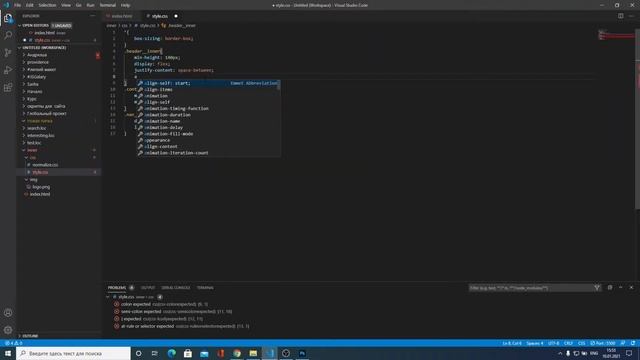This screenshot has width=640, height=360.
Task: Click the notifications bell in status bar
Action: point(633,343)
